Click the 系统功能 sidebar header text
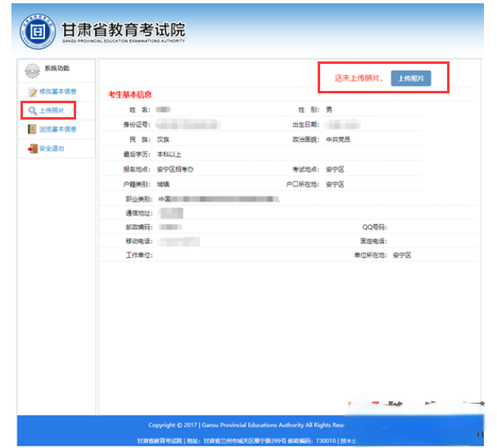The image size is (497, 448). (57, 68)
